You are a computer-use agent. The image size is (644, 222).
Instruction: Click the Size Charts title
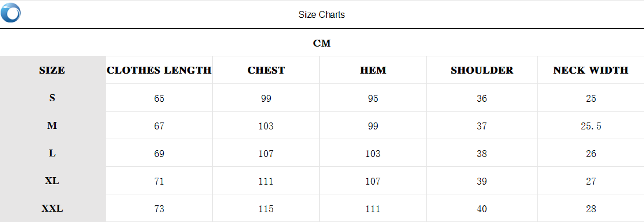click(x=321, y=15)
